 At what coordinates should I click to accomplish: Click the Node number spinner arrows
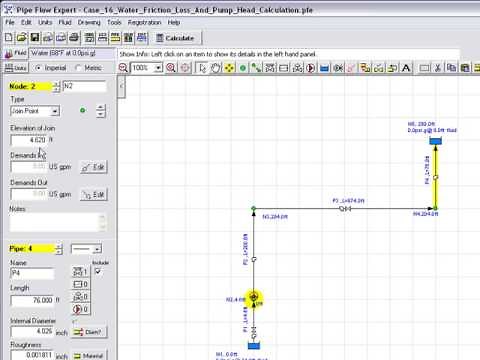coord(57,86)
